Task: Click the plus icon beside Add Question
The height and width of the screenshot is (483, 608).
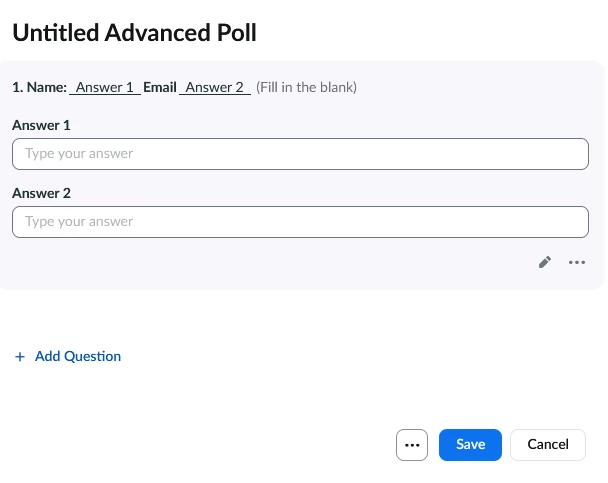Action: [20, 356]
